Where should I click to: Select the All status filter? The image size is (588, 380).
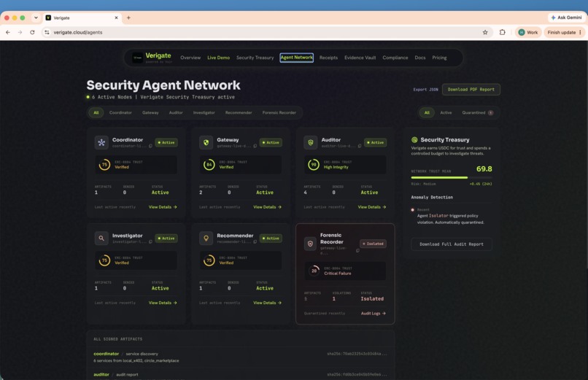coord(427,112)
